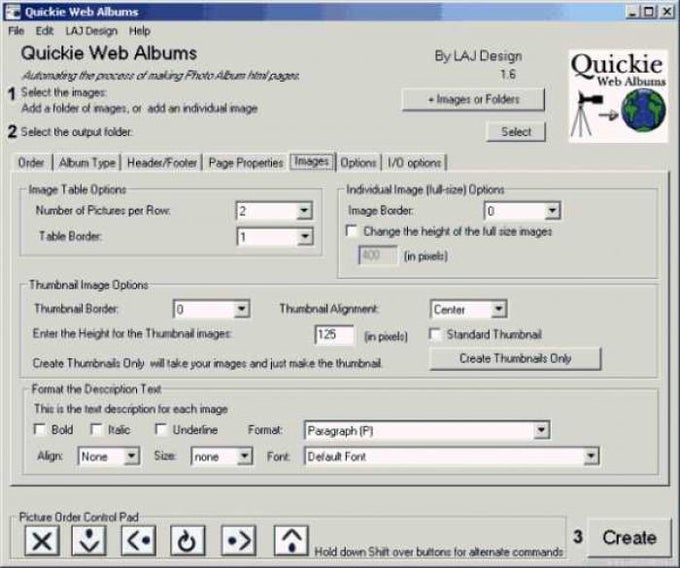Click the full size image height field

click(x=378, y=255)
